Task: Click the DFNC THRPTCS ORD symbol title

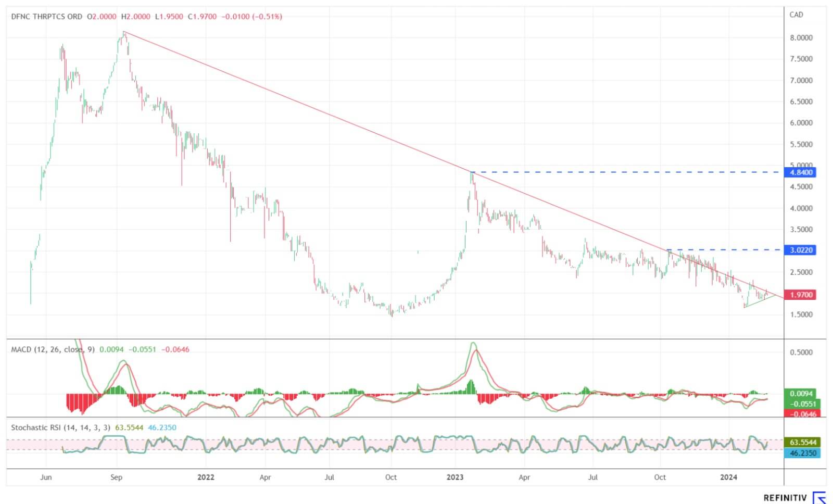Action: point(47,17)
